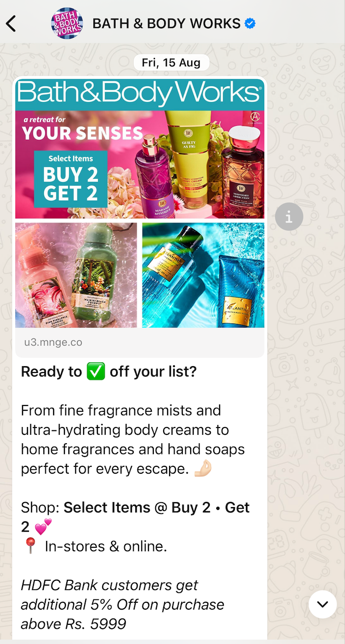Open the u3.mnge.co link preview

pos(53,342)
